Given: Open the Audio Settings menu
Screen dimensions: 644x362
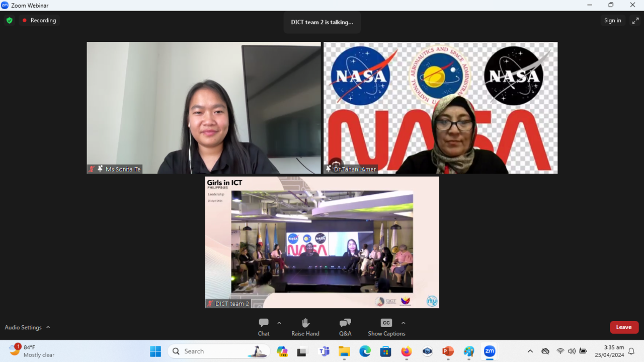Looking at the screenshot, I should tap(28, 327).
